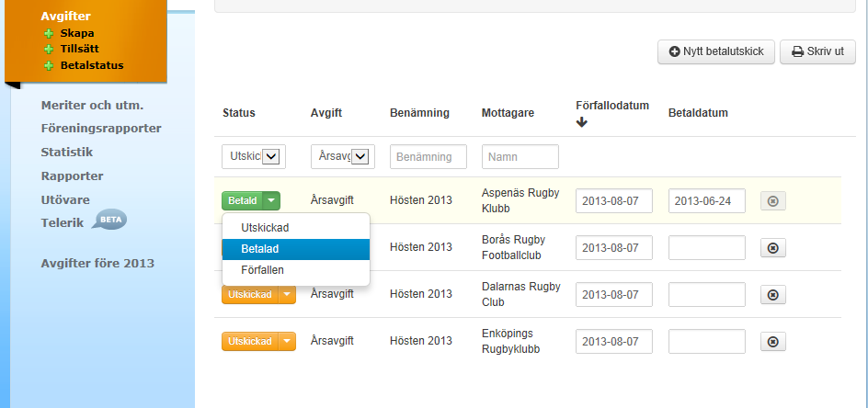Image resolution: width=868 pixels, height=408 pixels.
Task: Edit Förfallodatum for Dalarnas Rugby Club
Action: click(x=614, y=294)
